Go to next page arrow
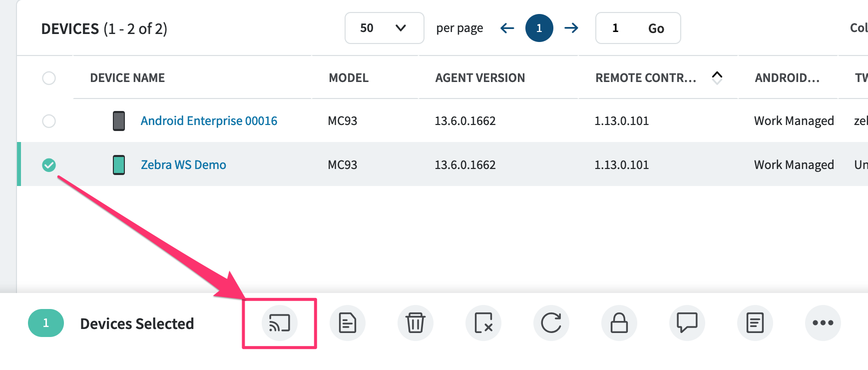This screenshot has height=370, width=868. click(571, 28)
